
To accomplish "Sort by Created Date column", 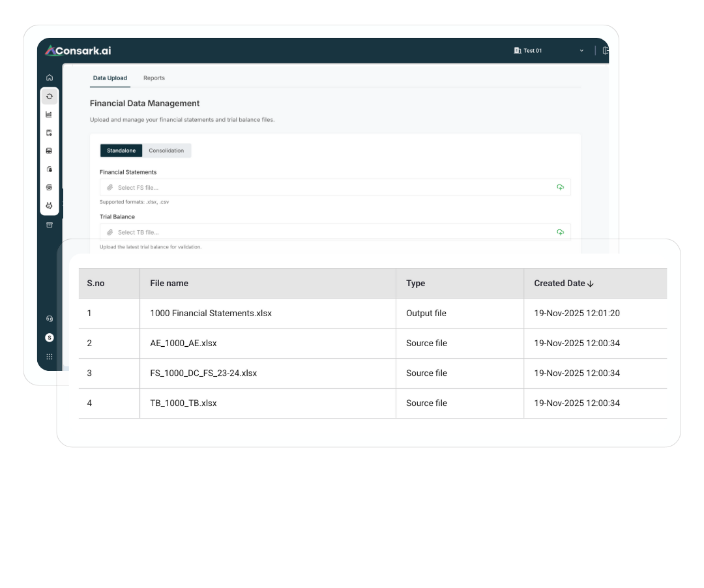I will [x=564, y=284].
